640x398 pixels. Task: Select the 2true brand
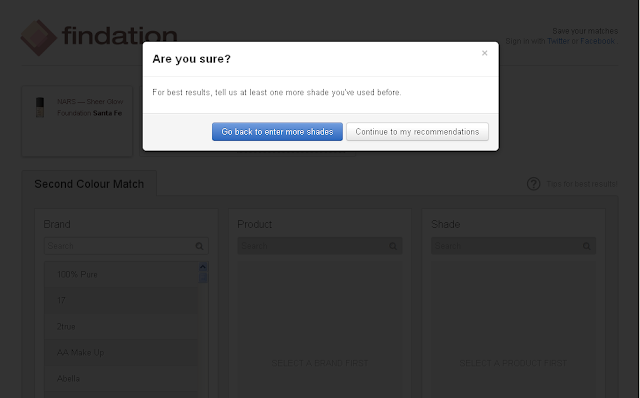(121, 327)
